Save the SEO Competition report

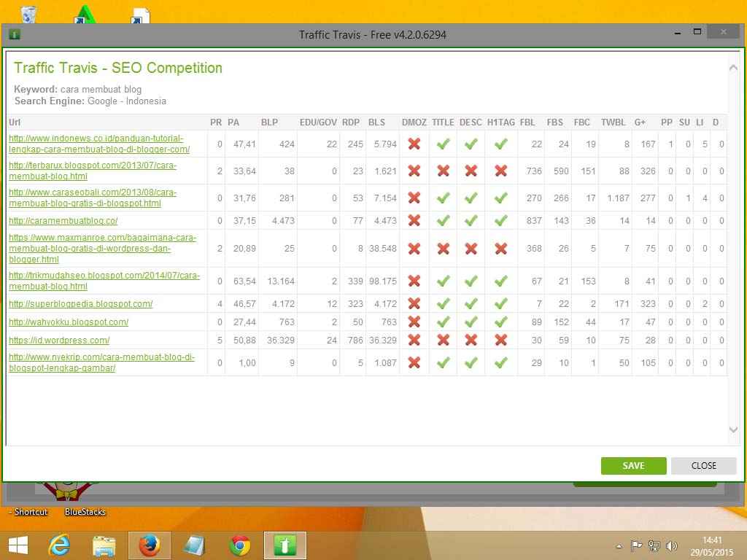(634, 466)
